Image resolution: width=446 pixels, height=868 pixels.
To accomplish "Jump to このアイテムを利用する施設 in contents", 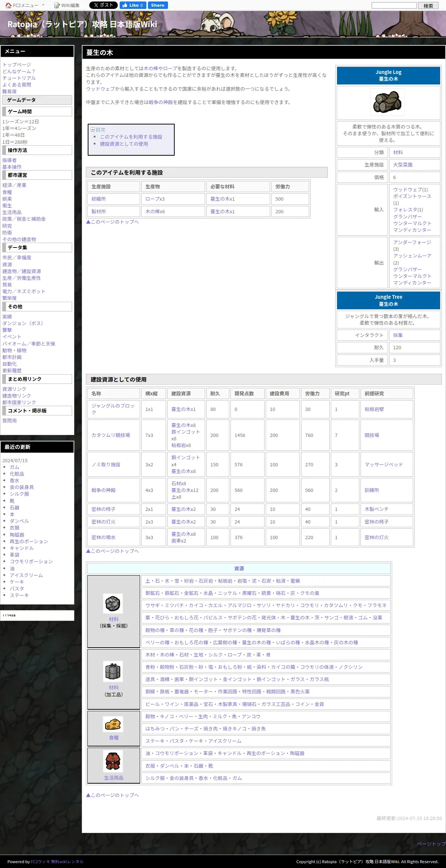I will click(x=131, y=137).
